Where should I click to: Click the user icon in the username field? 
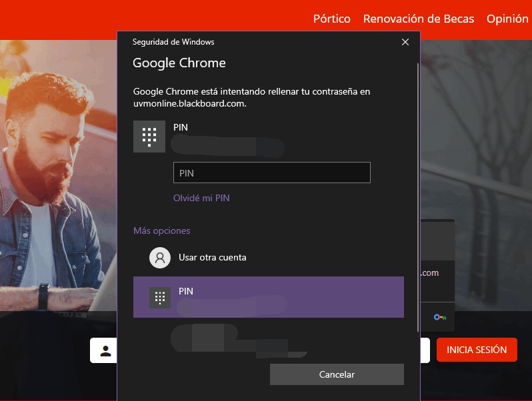[105, 351]
